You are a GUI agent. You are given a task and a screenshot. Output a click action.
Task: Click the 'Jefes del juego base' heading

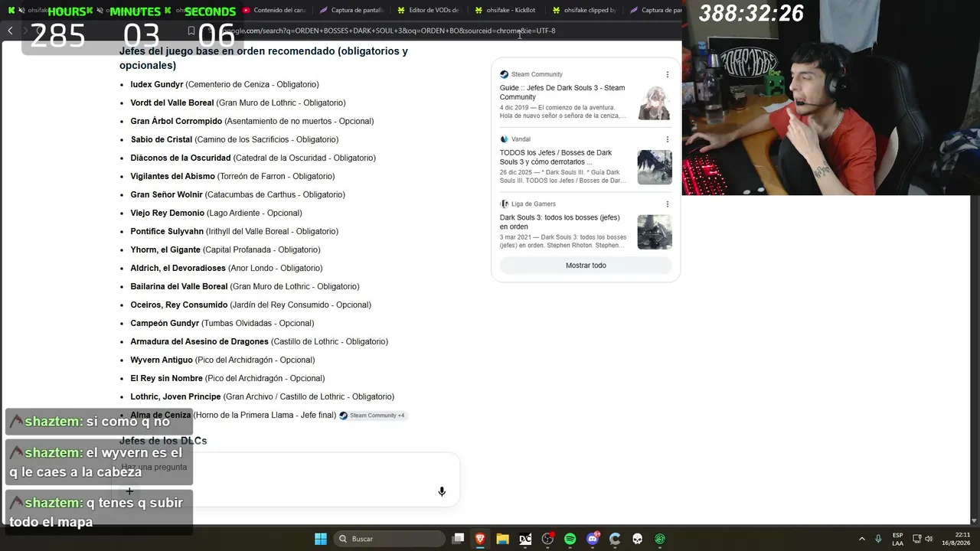263,58
